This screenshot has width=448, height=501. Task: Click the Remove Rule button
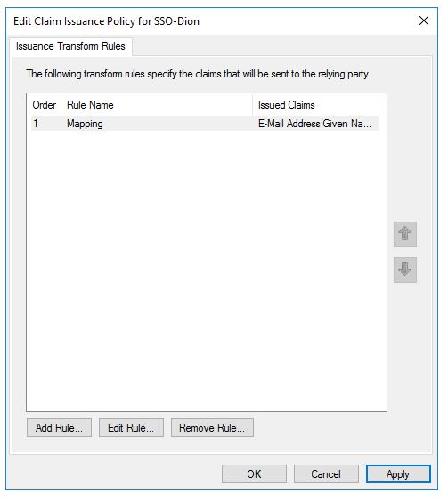[x=212, y=427]
